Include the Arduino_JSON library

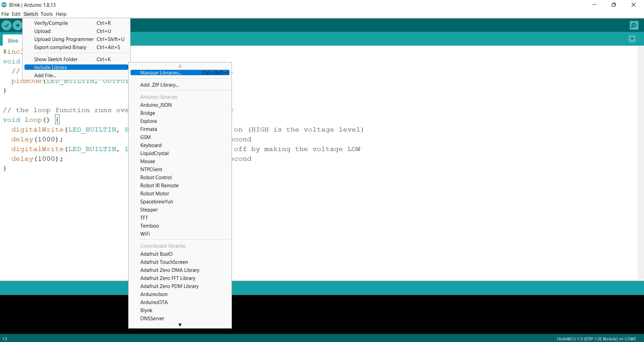coord(180,105)
